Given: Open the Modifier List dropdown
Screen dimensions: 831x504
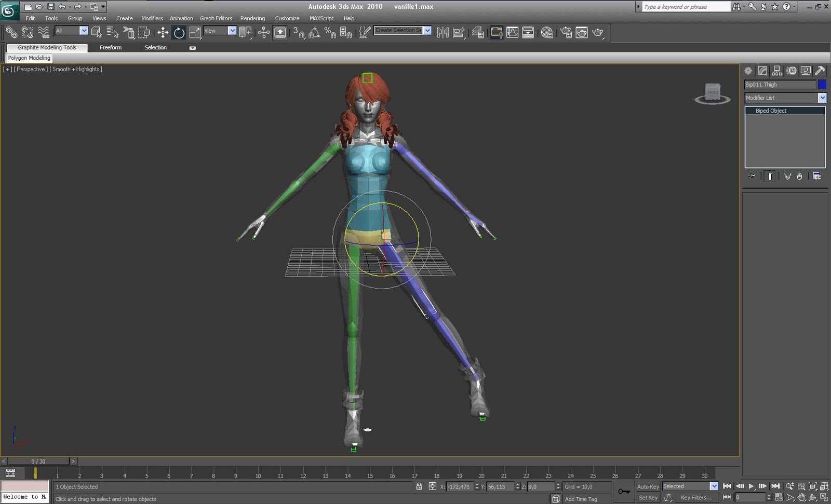Looking at the screenshot, I should point(822,98).
